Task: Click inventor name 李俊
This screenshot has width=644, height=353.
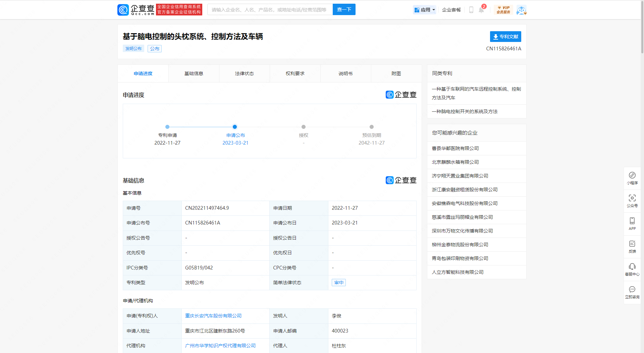Action: (336, 316)
